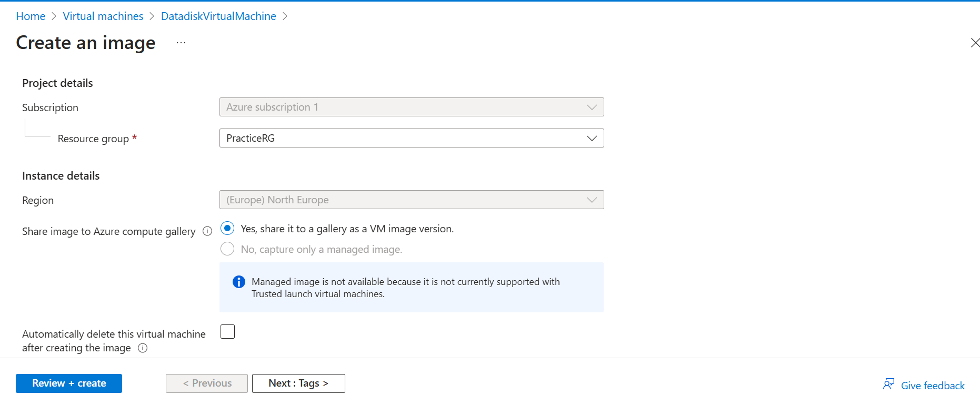Viewport: 980px width, 404px height.
Task: Click the blue info icon in the managed image notice
Action: 239,282
